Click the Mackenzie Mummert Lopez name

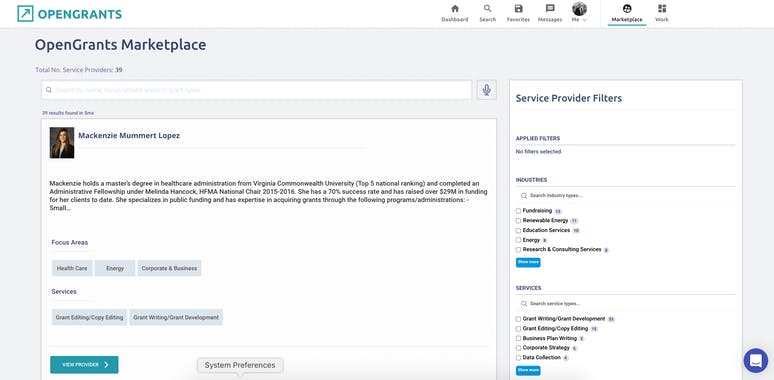129,135
